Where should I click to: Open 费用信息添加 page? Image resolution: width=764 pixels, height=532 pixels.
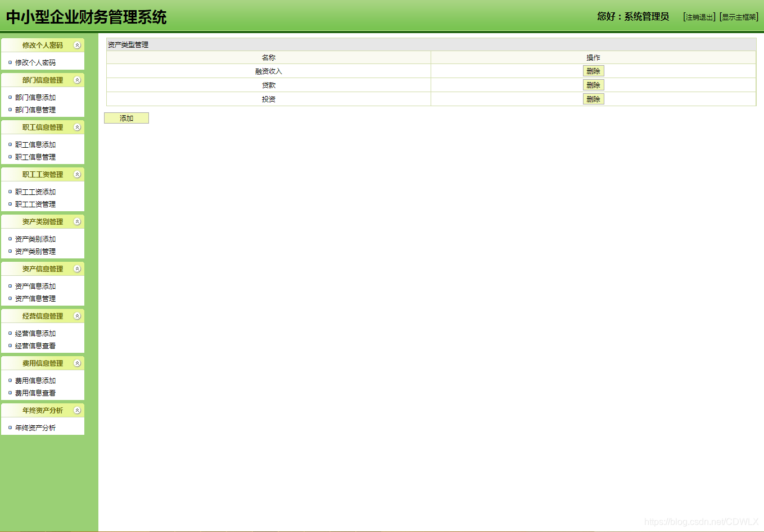point(35,381)
